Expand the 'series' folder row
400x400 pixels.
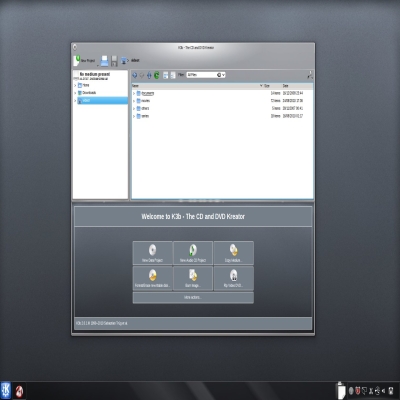point(134,116)
